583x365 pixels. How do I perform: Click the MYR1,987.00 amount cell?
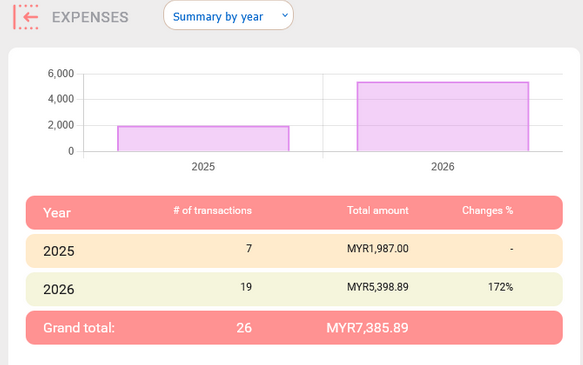[377, 249]
